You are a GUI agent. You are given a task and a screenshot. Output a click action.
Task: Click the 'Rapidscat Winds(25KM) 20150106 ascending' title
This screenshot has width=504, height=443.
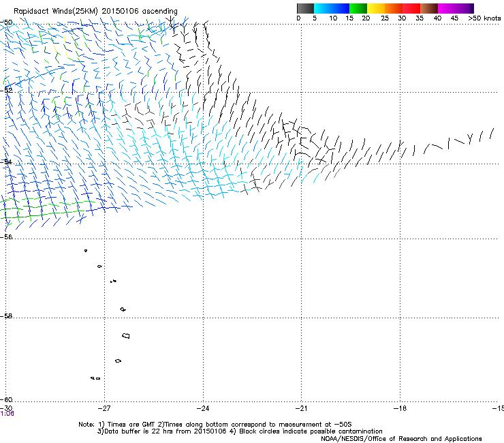pyautogui.click(x=95, y=11)
